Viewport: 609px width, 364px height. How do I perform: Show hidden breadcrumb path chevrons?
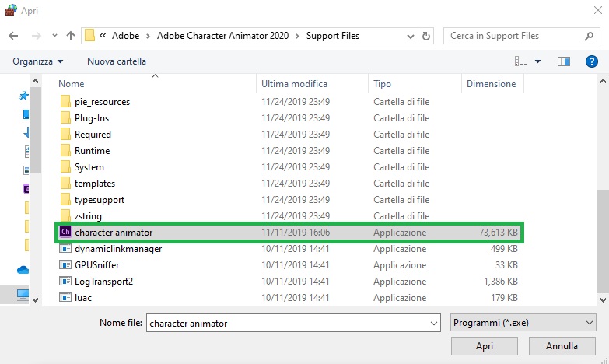pos(103,36)
